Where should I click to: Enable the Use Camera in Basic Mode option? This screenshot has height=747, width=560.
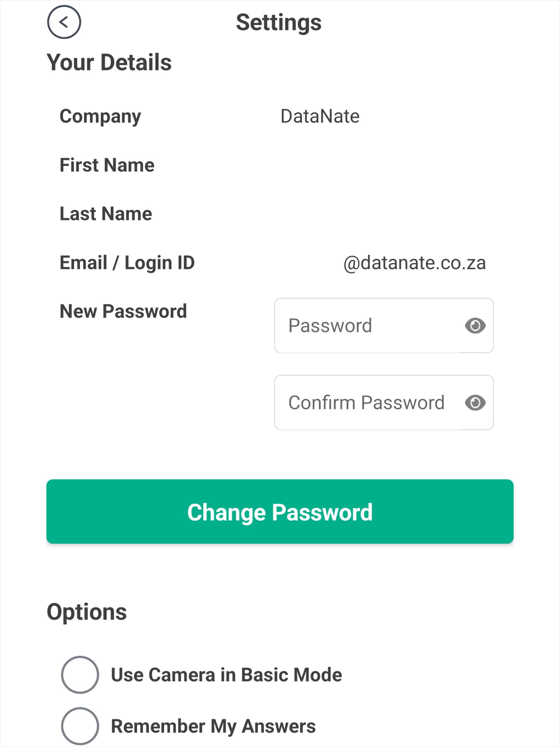[x=80, y=675]
